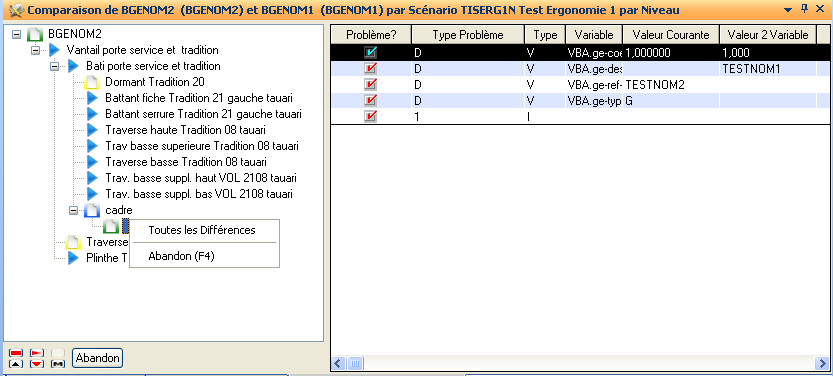Click the red right-arrow button

point(37,353)
